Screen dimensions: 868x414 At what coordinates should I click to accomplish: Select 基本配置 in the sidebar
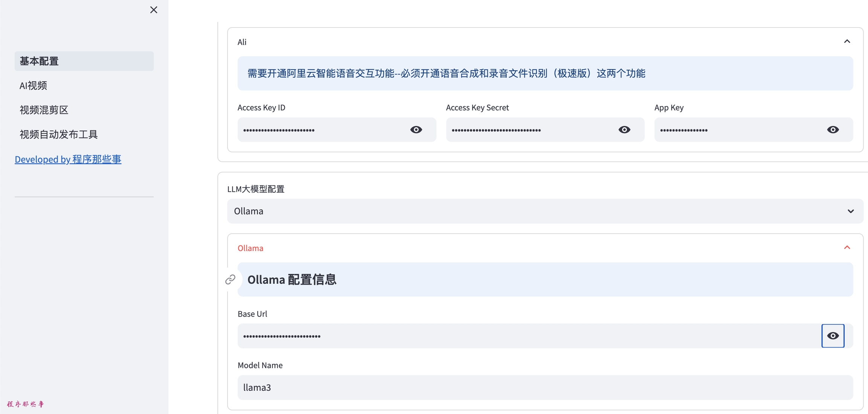[84, 61]
